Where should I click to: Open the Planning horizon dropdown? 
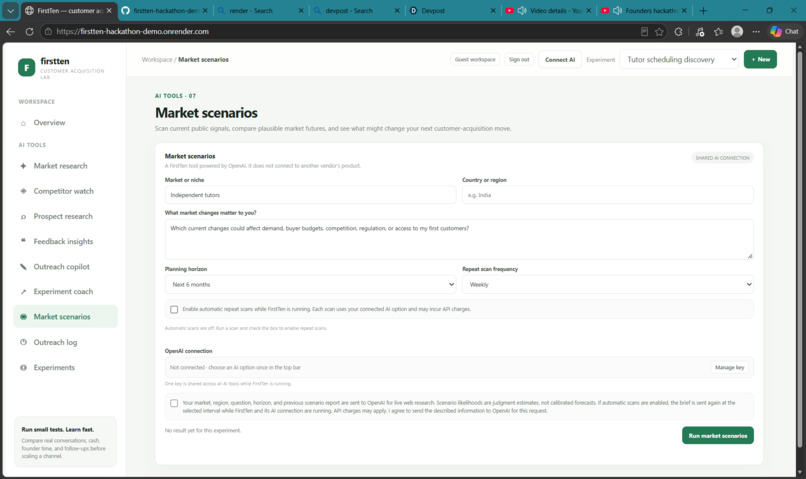[310, 284]
